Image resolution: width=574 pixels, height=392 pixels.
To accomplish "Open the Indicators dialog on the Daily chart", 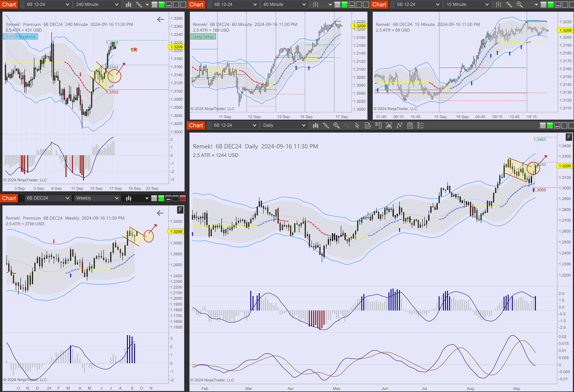I will (389, 126).
